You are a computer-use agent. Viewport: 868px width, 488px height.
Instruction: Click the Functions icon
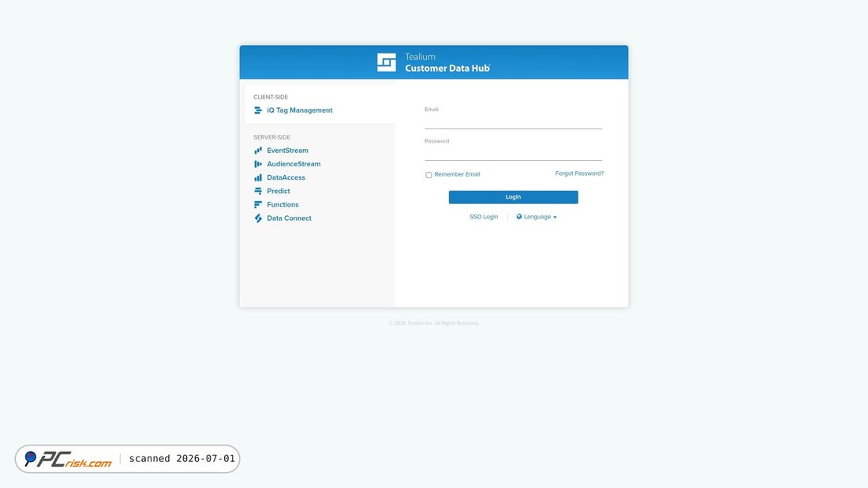258,205
